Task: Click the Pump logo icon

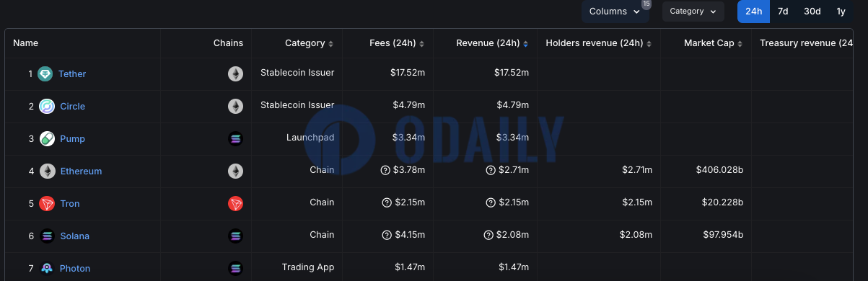Action: click(x=46, y=138)
